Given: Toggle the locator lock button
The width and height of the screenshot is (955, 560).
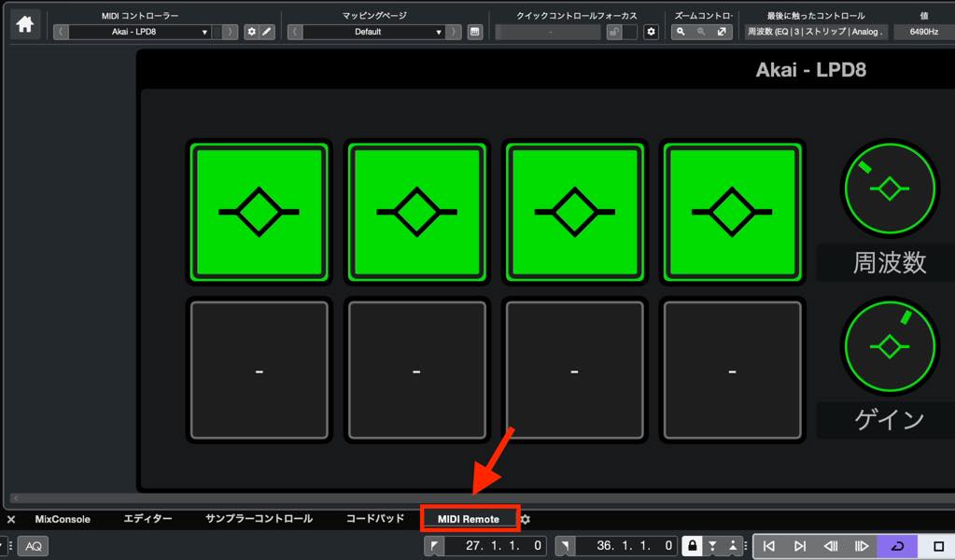Looking at the screenshot, I should point(693,546).
